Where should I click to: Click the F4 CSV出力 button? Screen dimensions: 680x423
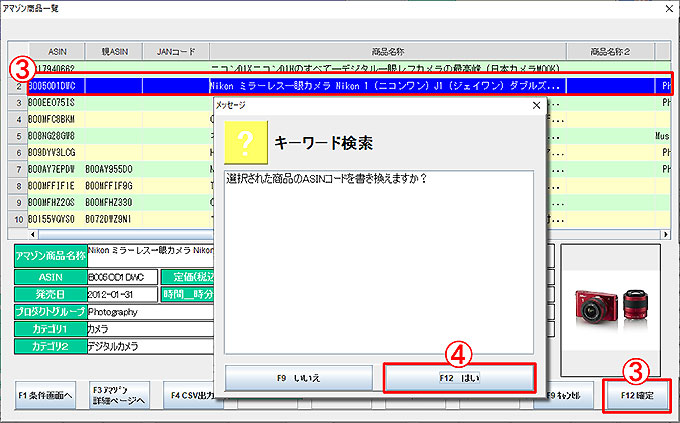click(x=193, y=395)
